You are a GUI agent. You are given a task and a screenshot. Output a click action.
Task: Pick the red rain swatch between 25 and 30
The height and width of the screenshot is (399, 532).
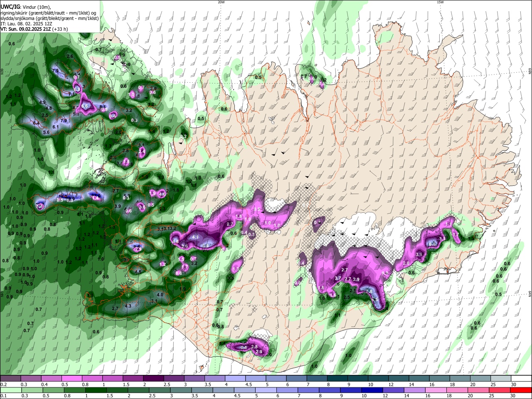point(500,390)
